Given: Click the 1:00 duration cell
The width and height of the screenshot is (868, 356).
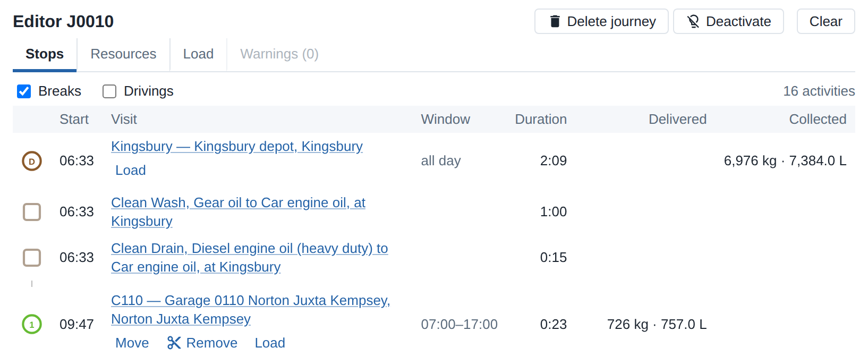Looking at the screenshot, I should pyautogui.click(x=554, y=212).
